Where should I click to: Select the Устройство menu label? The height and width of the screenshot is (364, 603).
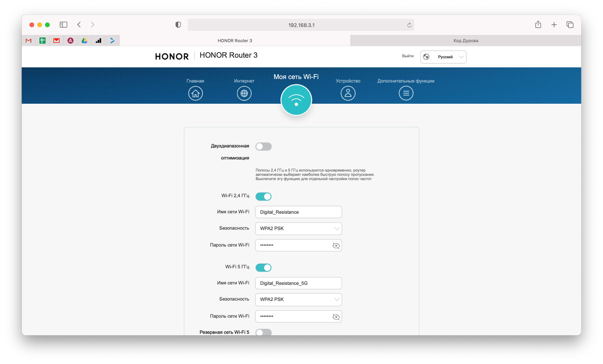tap(348, 81)
